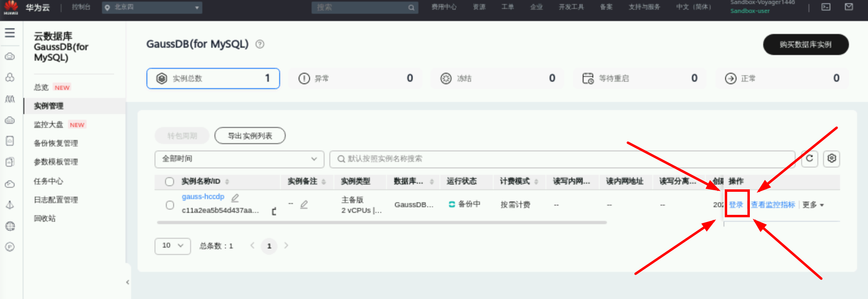The width and height of the screenshot is (868, 299).
Task: Filter by 冻结 status card
Action: [x=498, y=78]
